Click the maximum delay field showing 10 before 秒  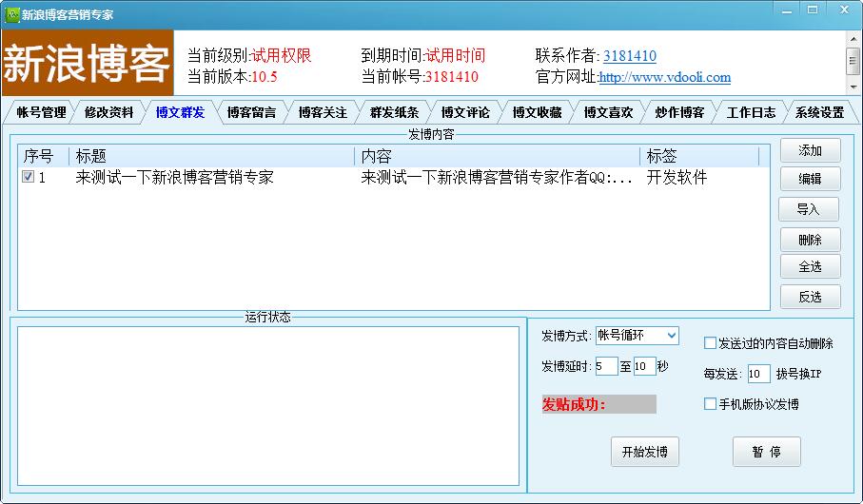tap(644, 366)
